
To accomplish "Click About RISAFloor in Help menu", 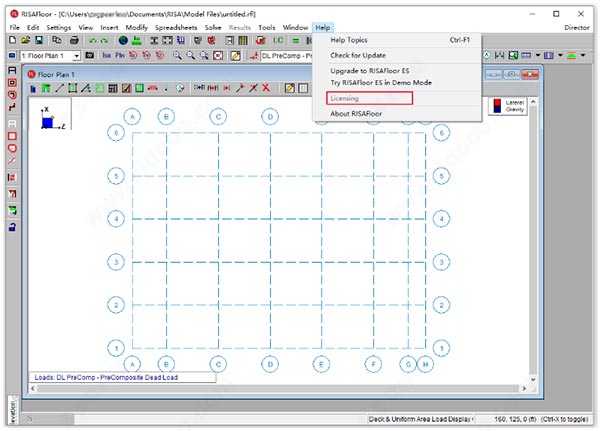I will (356, 114).
